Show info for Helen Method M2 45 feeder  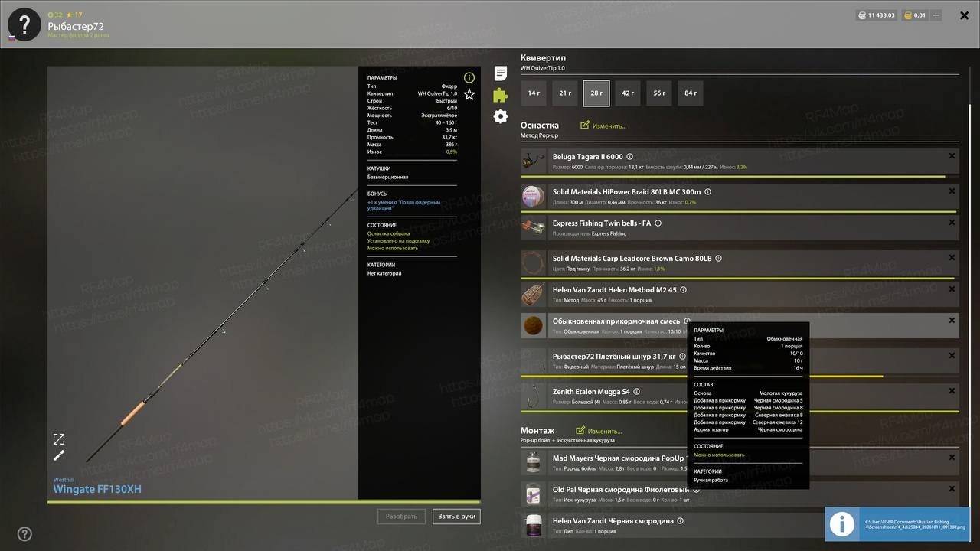pyautogui.click(x=683, y=290)
